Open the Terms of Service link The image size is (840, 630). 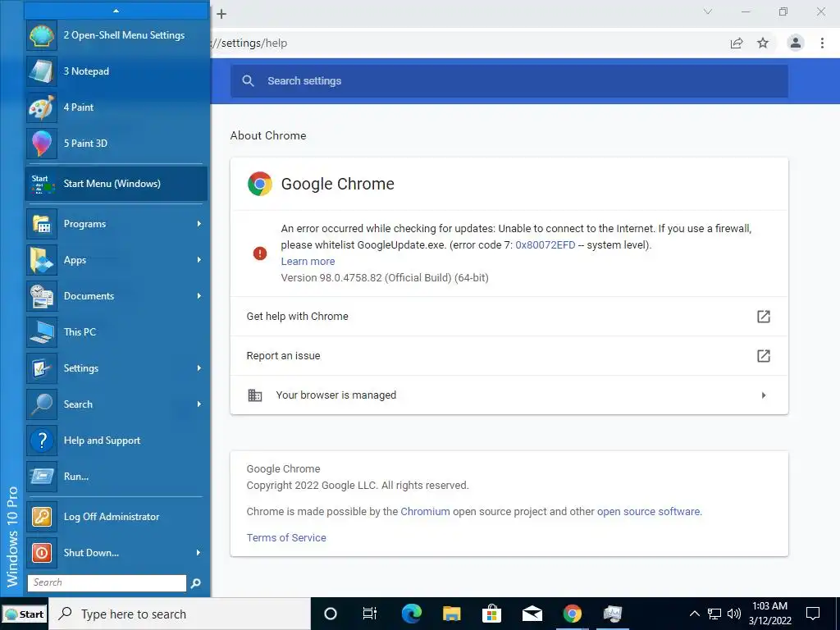tap(286, 538)
